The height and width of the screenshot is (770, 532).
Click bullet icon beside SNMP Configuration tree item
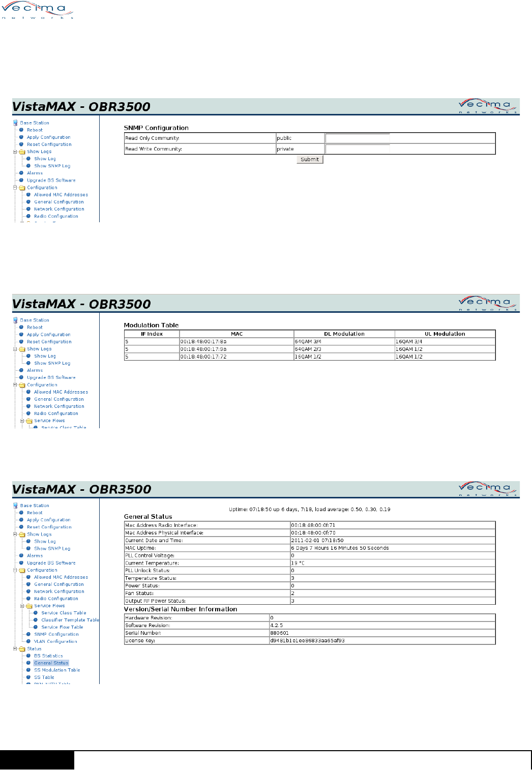28,634
